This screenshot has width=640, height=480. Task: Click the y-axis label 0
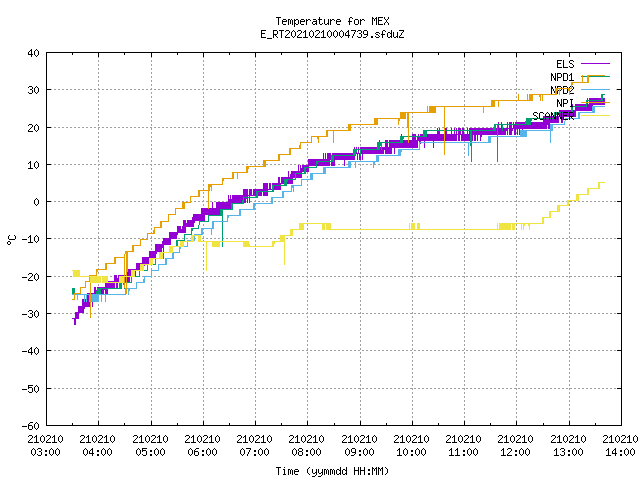tap(37, 202)
